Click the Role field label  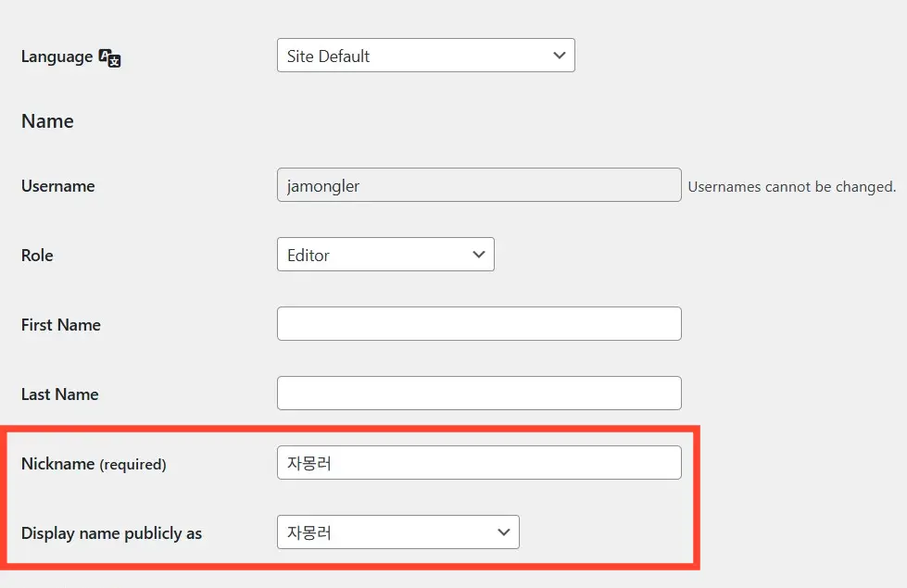(37, 256)
